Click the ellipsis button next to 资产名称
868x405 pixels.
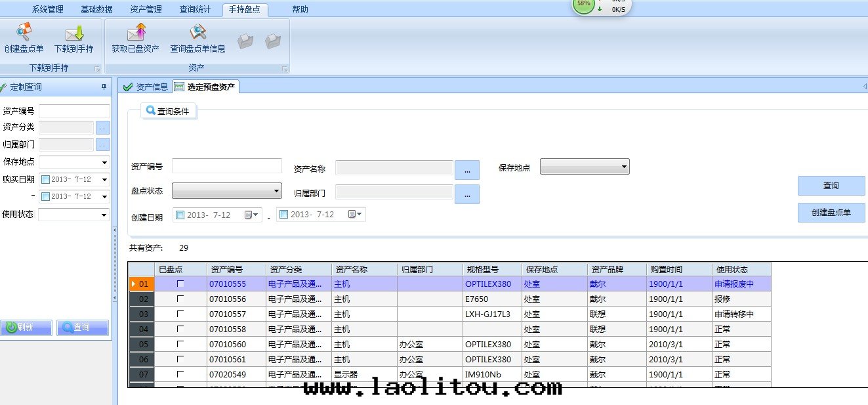466,170
